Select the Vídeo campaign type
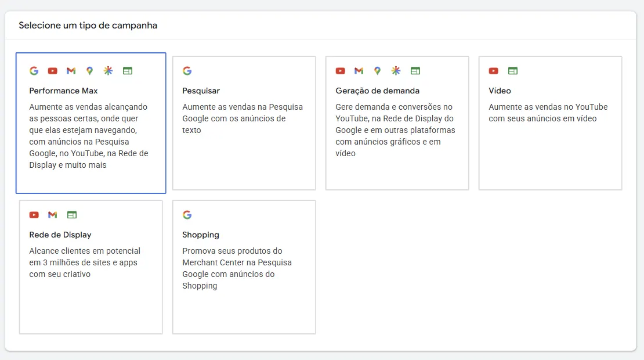644x360 pixels. coord(551,123)
